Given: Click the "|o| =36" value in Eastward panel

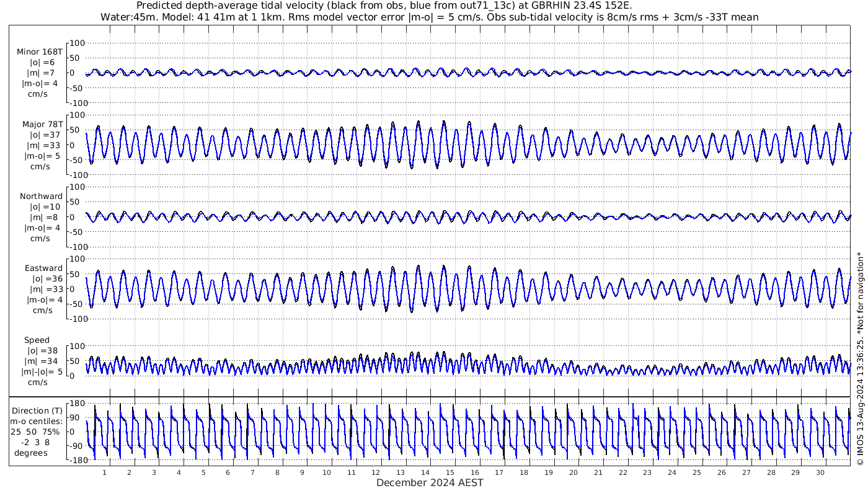Looking at the screenshot, I should coord(47,279).
